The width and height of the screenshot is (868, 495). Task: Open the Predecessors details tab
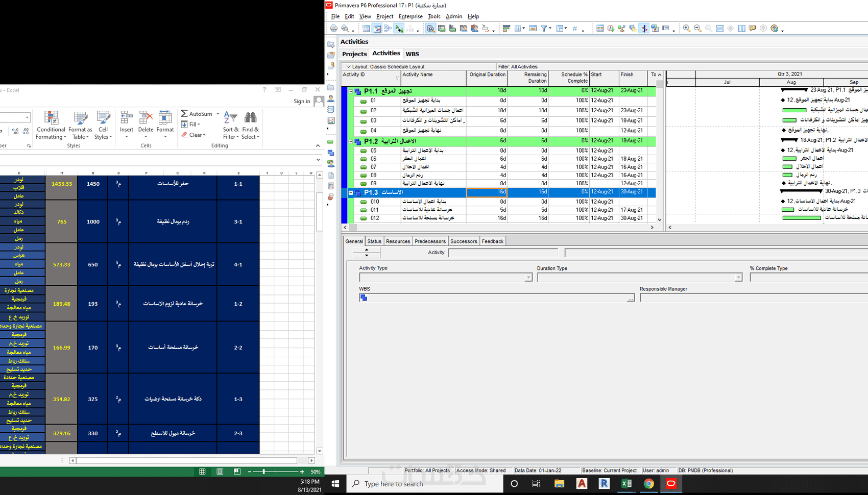point(430,241)
